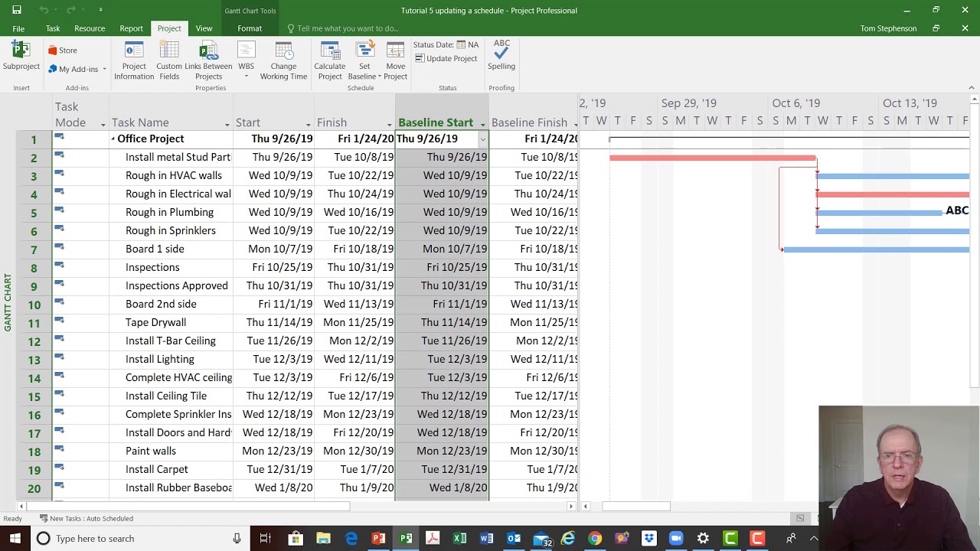Click the Status Date calendar icon
Screen dimensions: 980x551
(462, 44)
